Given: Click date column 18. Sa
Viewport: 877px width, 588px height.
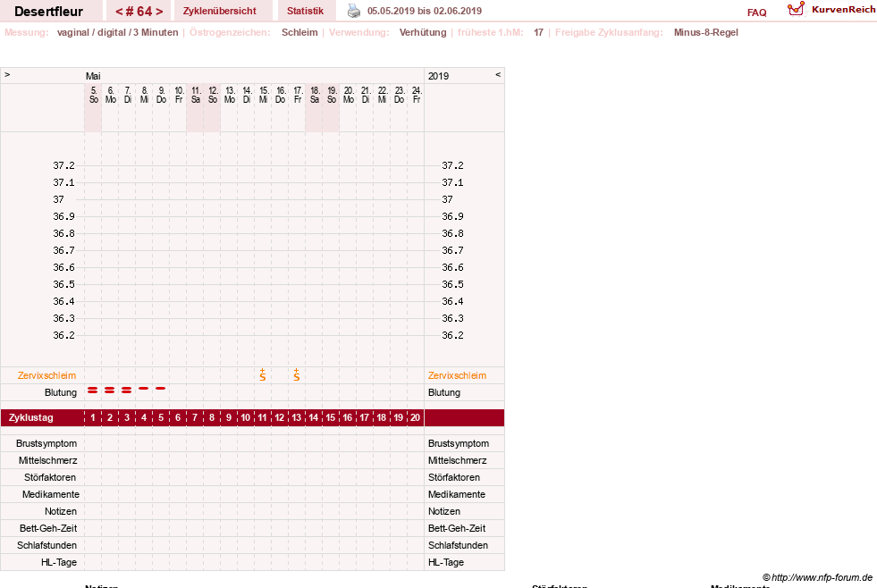Looking at the screenshot, I should point(315,95).
